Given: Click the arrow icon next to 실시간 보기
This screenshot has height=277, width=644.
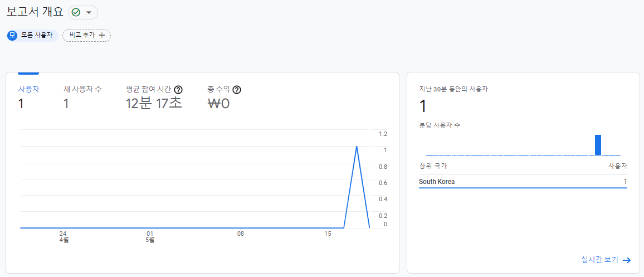Looking at the screenshot, I should [627, 260].
